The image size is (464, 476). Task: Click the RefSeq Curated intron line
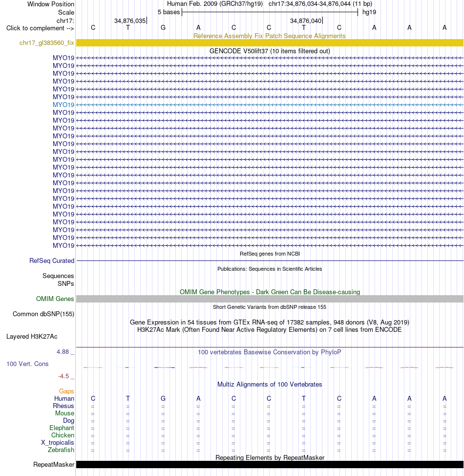coord(270,261)
